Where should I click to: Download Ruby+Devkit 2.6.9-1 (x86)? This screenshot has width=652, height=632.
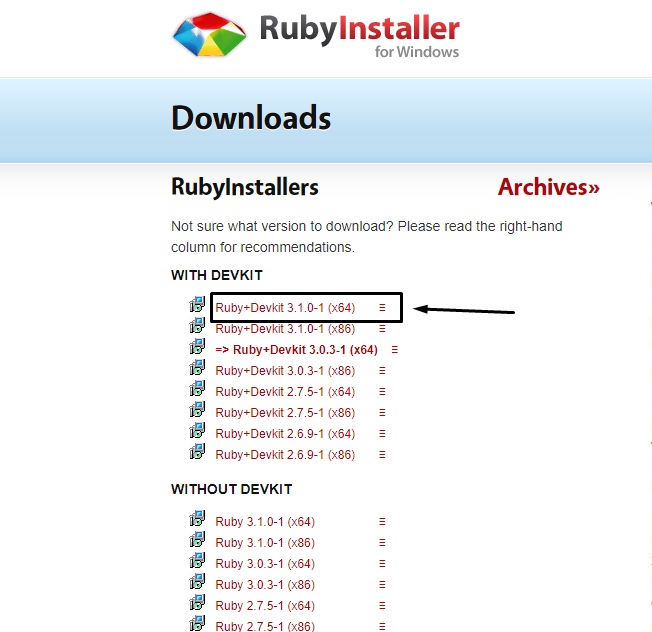coord(285,455)
